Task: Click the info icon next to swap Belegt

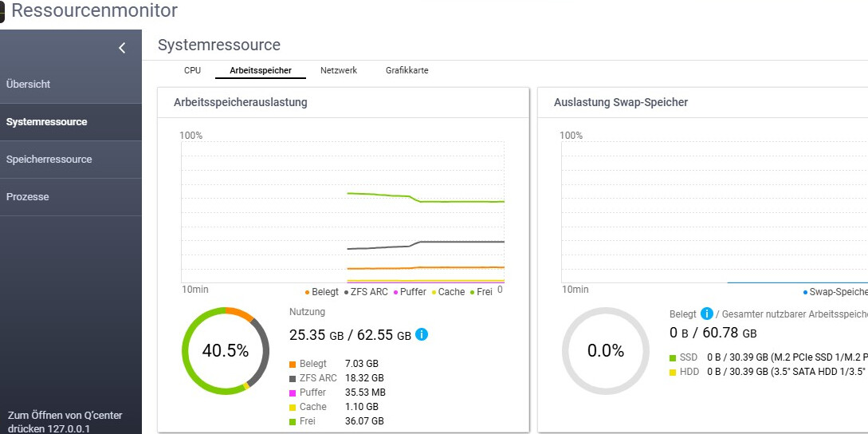Action: (x=706, y=314)
